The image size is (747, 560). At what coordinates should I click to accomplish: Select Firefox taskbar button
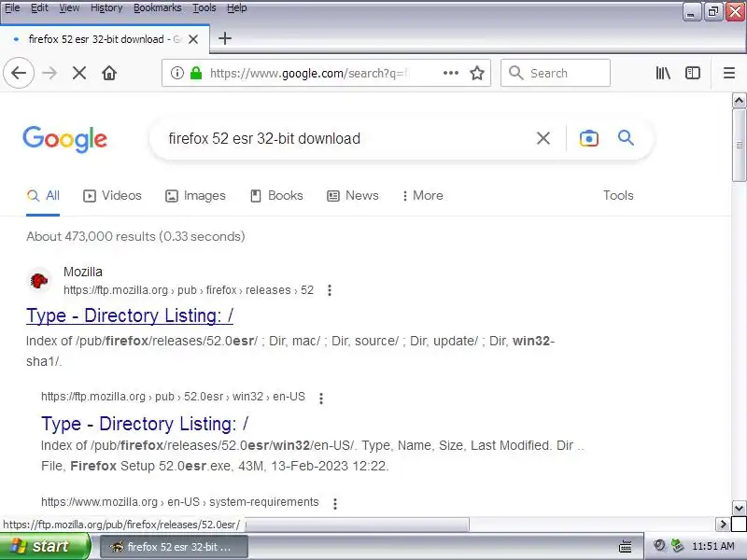(x=174, y=547)
